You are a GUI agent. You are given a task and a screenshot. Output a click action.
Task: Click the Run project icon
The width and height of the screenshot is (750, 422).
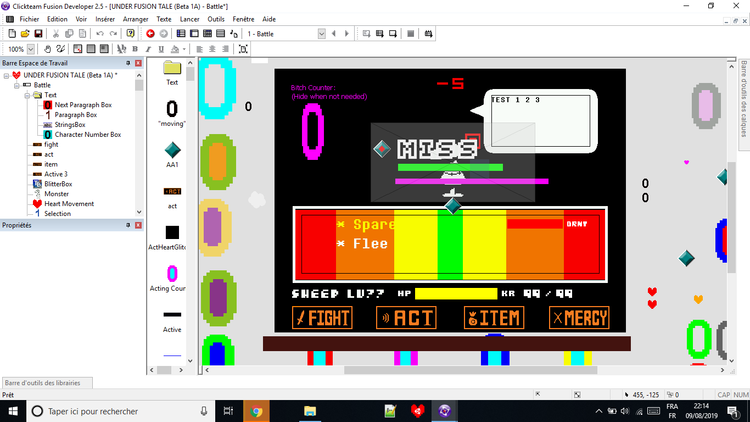click(366, 33)
